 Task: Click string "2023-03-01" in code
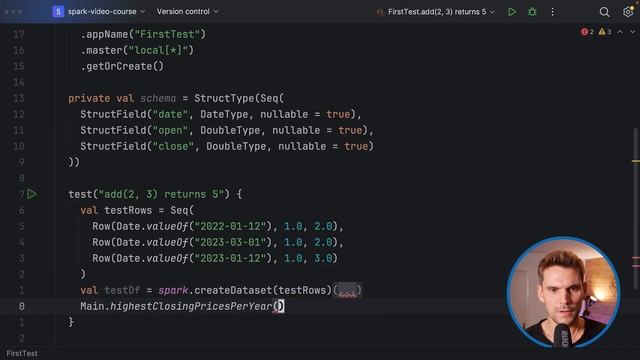click(230, 242)
